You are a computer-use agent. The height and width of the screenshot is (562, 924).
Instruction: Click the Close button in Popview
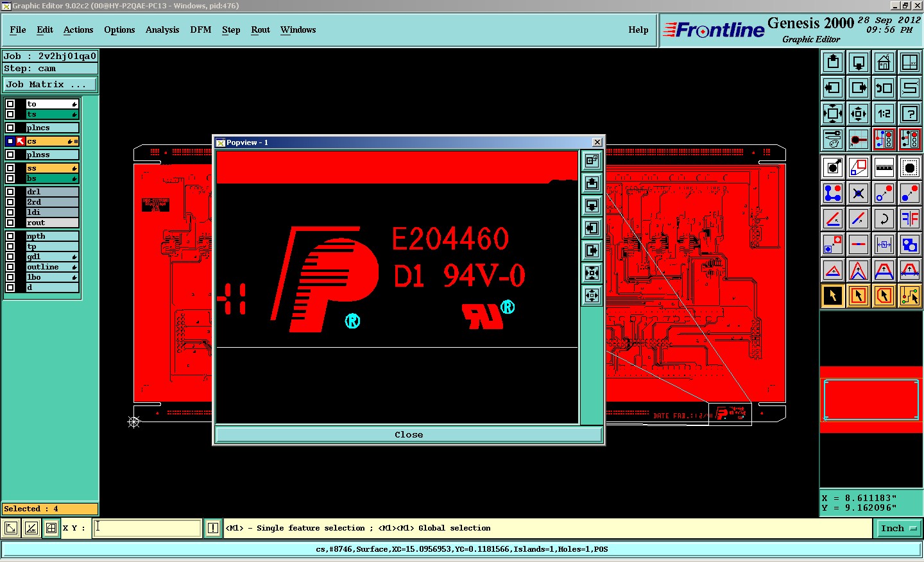409,435
